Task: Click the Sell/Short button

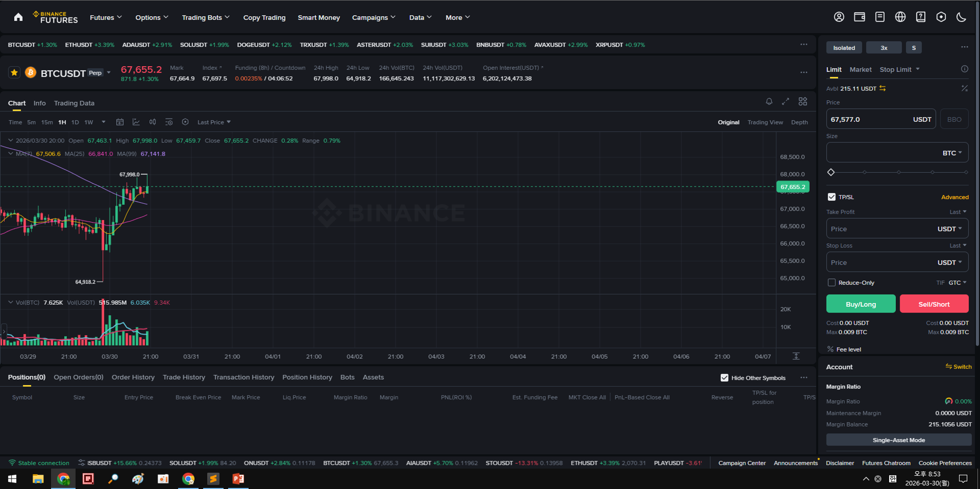Action: pyautogui.click(x=934, y=304)
